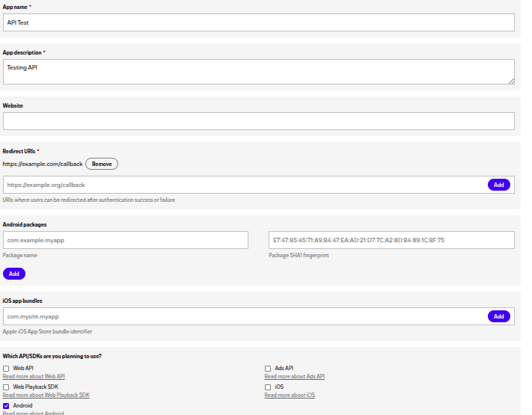Viewport: 532px width, 415px height.
Task: Open Read more about Web API link
Action: (x=34, y=377)
